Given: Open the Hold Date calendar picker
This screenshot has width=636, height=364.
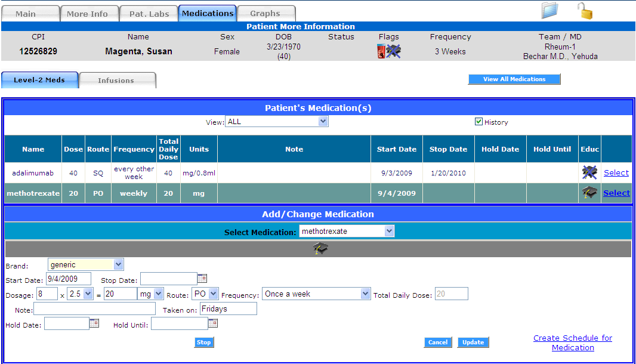Looking at the screenshot, I should [94, 323].
